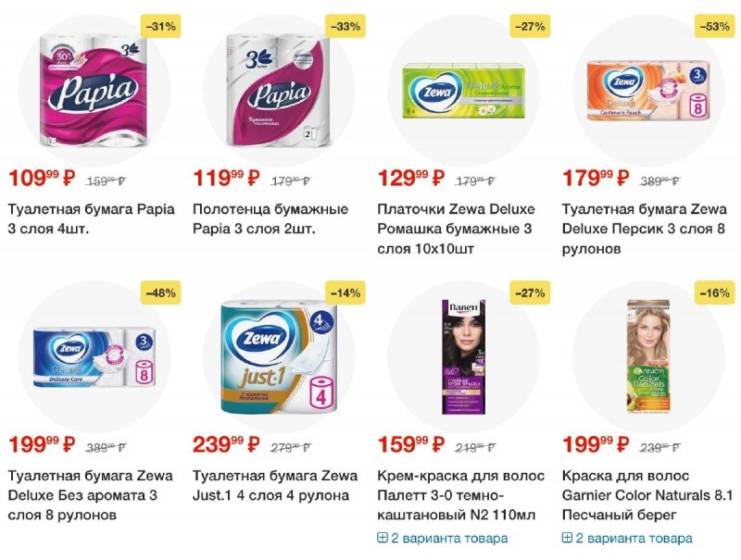Click the -31% discount badge
The image size is (741, 560).
tap(160, 27)
